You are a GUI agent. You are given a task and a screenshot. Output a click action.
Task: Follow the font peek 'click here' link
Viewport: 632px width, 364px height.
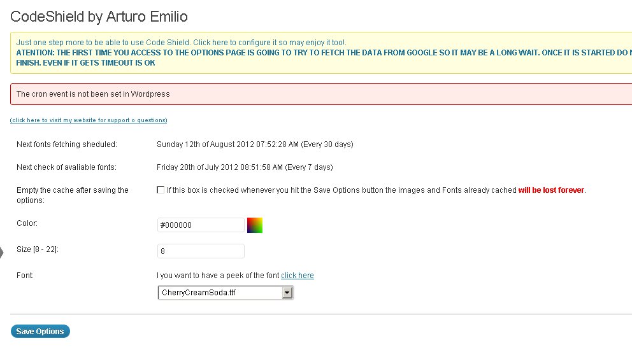click(x=298, y=276)
